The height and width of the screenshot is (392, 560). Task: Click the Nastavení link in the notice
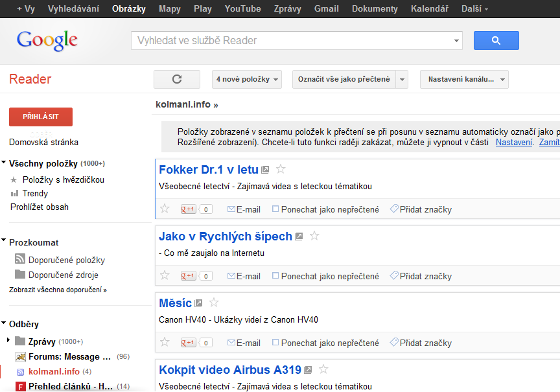514,142
